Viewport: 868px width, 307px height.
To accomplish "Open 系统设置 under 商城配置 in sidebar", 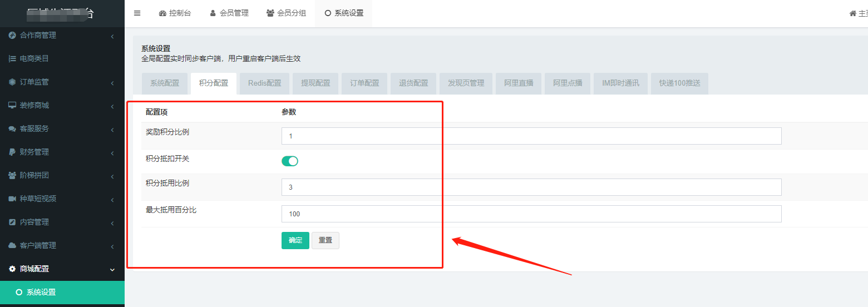I will coord(62,292).
